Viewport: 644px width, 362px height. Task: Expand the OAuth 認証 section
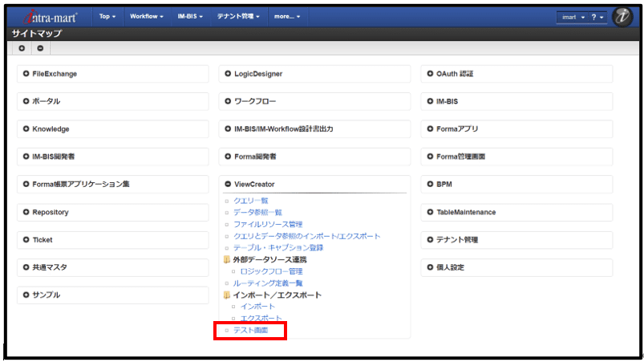(x=516, y=74)
